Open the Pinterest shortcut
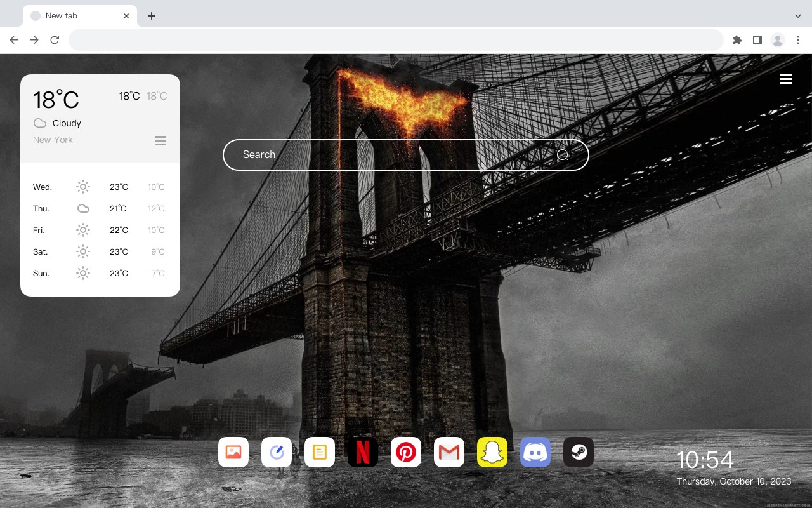Viewport: 812px width, 508px height. coord(406,452)
